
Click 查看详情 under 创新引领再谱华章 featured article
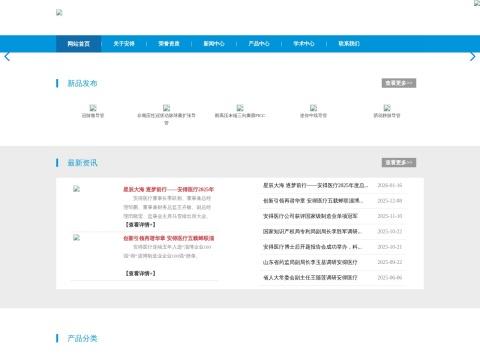coord(140,273)
